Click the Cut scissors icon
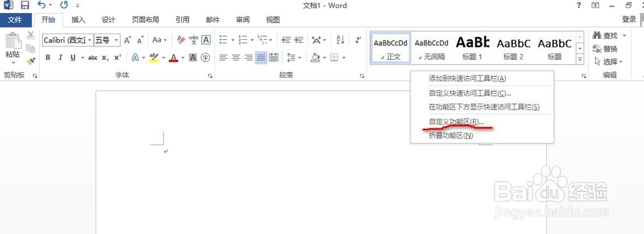The height and width of the screenshot is (234, 644). [x=31, y=35]
